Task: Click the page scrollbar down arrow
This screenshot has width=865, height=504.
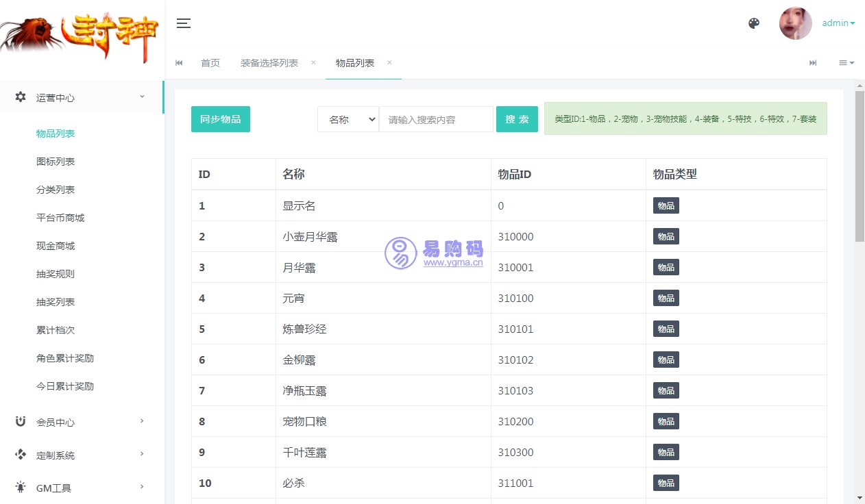Action: [x=860, y=498]
